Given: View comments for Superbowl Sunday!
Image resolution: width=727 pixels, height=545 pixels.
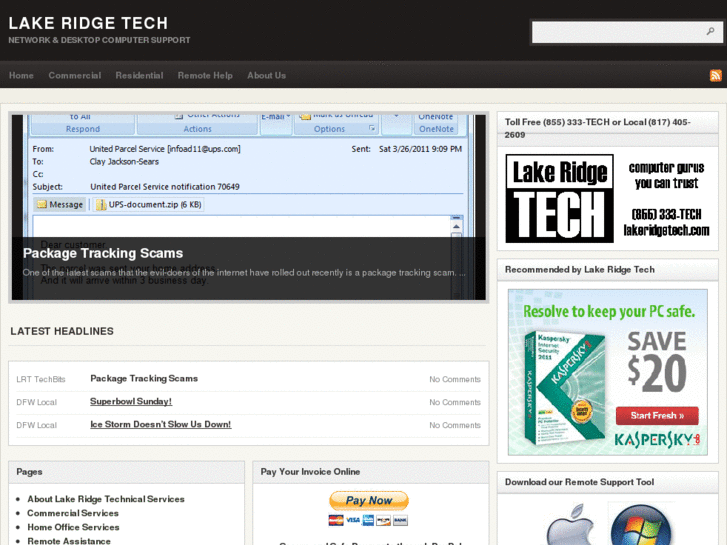Looking at the screenshot, I should pos(455,402).
